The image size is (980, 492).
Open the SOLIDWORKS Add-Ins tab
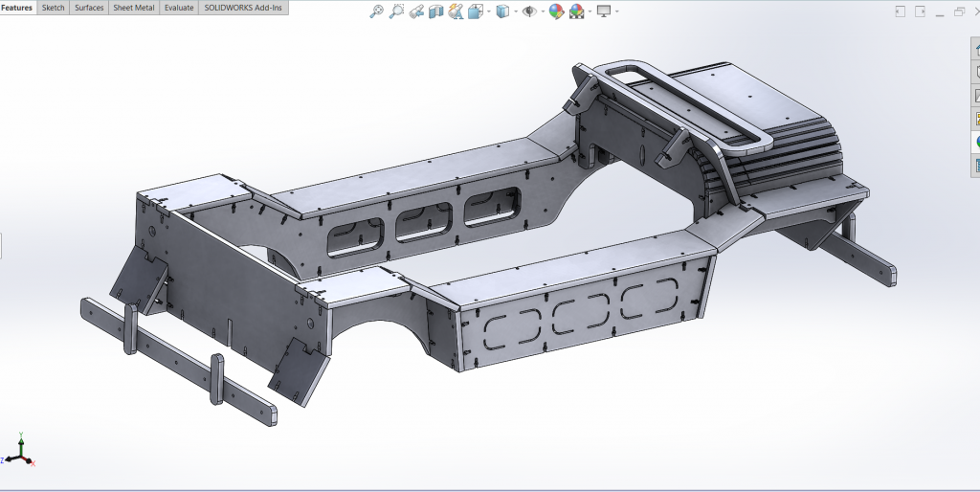coord(243,8)
